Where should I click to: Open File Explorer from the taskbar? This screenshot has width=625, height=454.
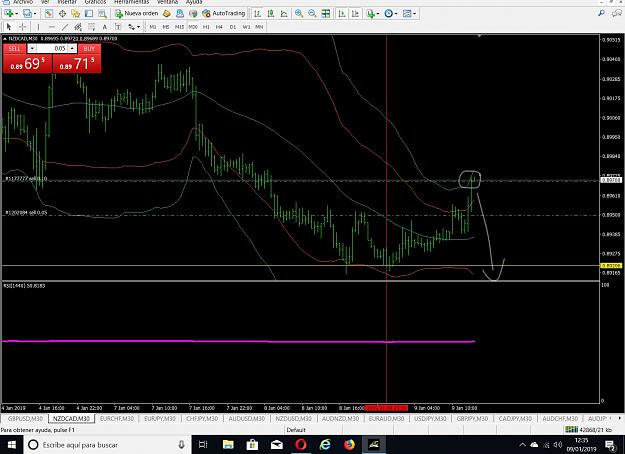coord(228,444)
